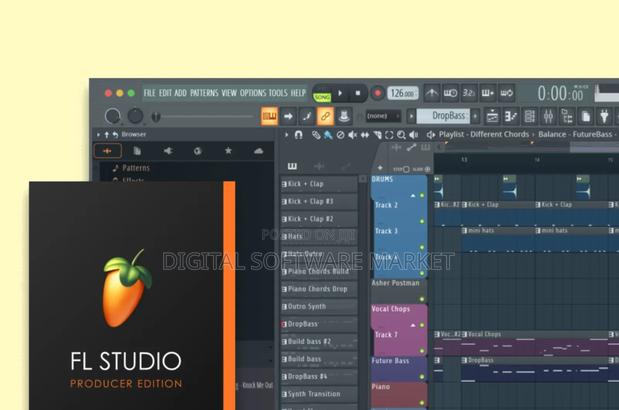Select the playlist Delete tool
This screenshot has width=619, height=410.
pyautogui.click(x=340, y=135)
